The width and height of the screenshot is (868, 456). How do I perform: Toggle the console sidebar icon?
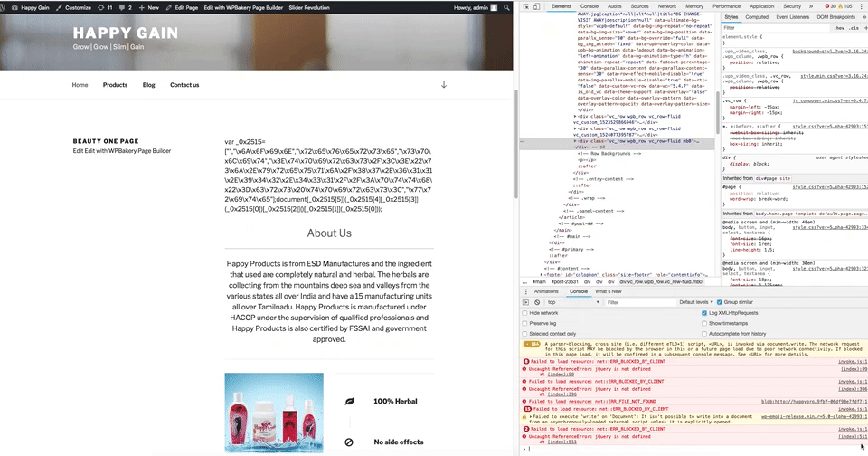coord(526,302)
